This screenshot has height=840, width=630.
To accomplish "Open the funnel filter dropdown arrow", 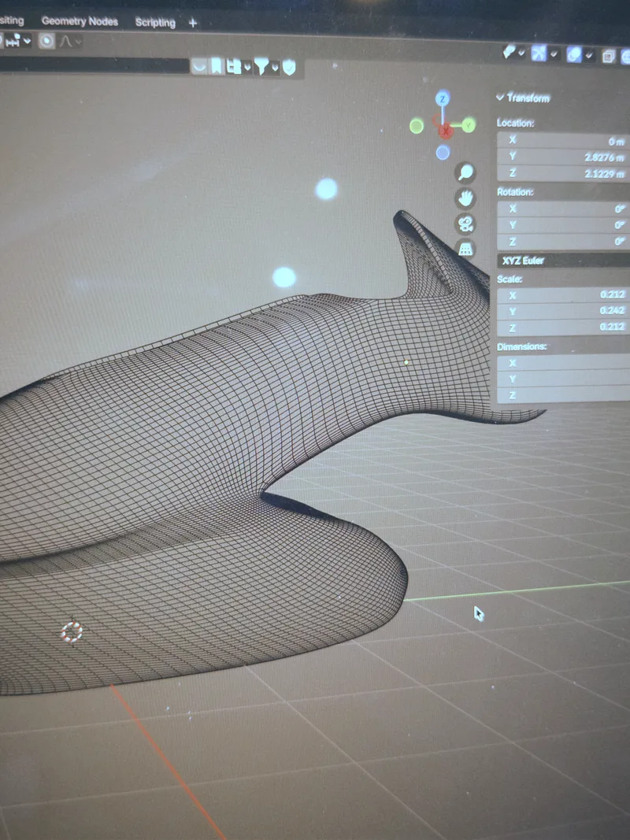I will click(x=275, y=68).
